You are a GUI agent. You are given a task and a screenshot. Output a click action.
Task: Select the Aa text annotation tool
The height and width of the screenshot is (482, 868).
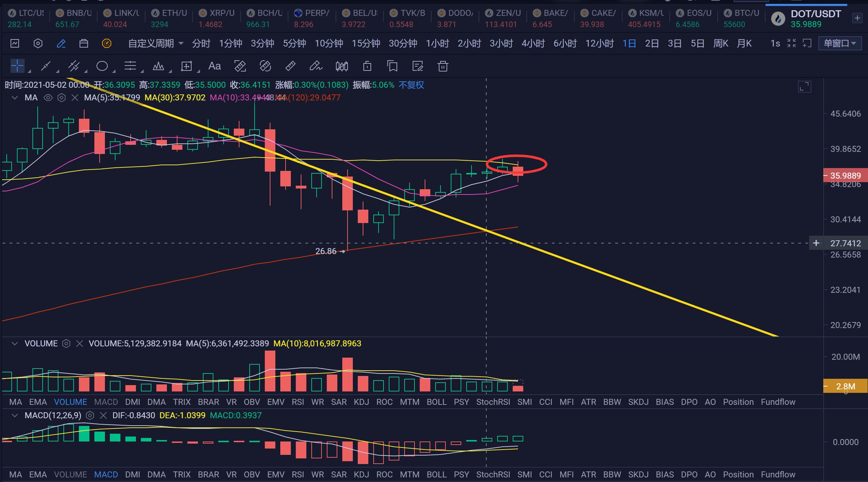tap(214, 66)
